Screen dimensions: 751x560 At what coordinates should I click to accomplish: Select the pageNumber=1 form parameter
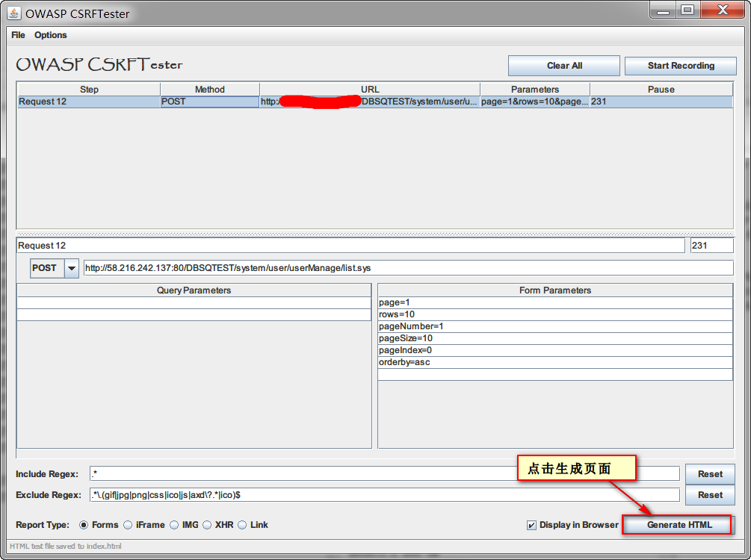pyautogui.click(x=555, y=326)
